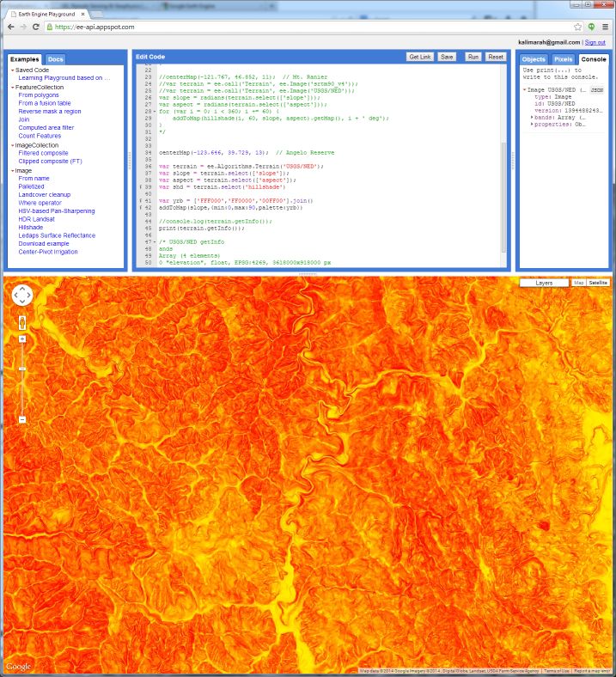The height and width of the screenshot is (677, 616).
Task: Run the script with Run button
Action: tap(473, 57)
